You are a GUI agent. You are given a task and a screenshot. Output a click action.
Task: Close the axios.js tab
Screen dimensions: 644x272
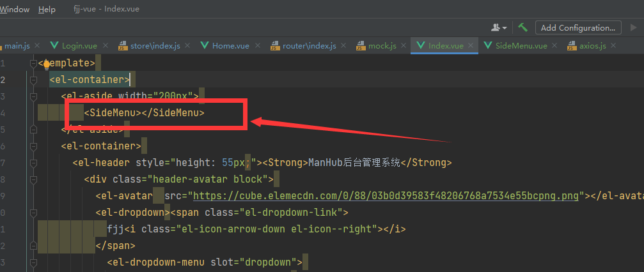[x=614, y=45]
